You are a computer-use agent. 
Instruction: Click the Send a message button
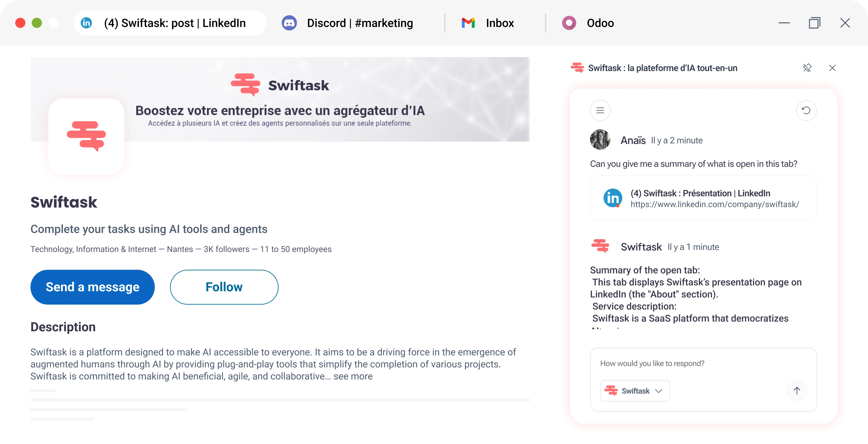[92, 287]
